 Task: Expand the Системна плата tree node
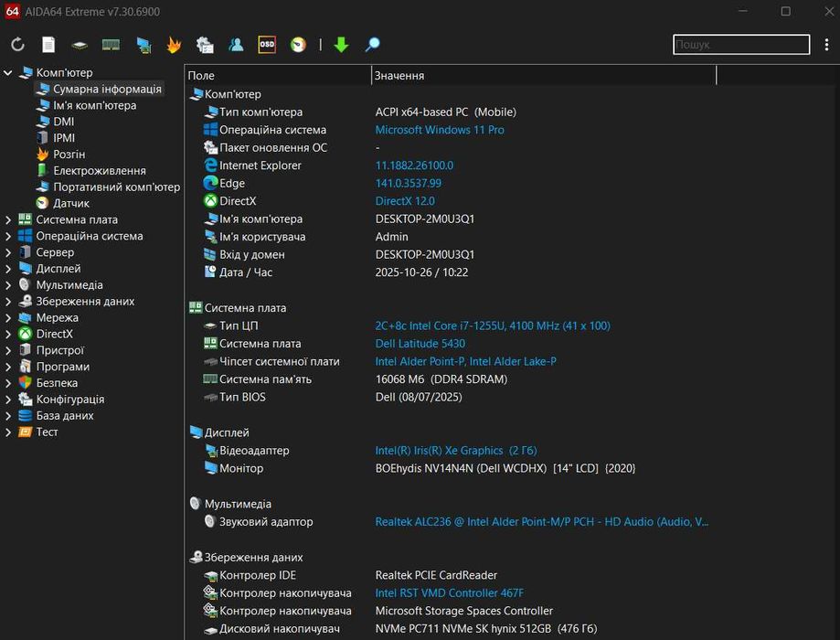click(x=7, y=219)
